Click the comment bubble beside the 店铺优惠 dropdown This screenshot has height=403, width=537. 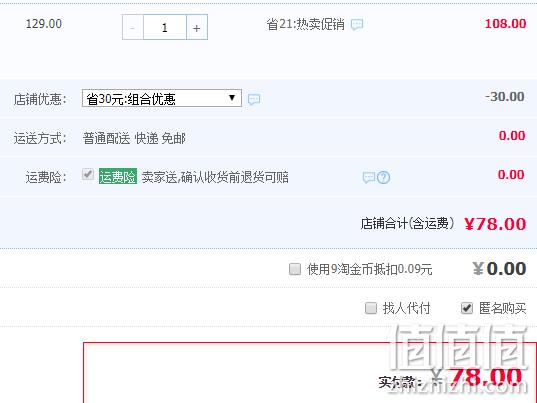[x=254, y=99]
